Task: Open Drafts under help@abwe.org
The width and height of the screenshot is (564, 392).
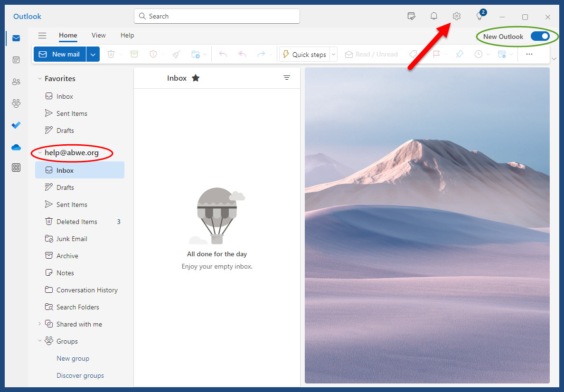Action: 80,187
